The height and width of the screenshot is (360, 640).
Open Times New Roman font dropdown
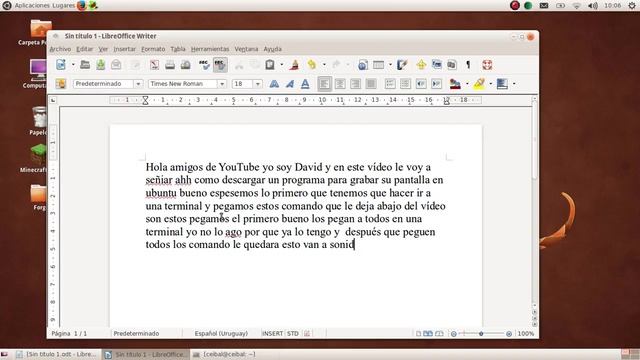point(222,84)
